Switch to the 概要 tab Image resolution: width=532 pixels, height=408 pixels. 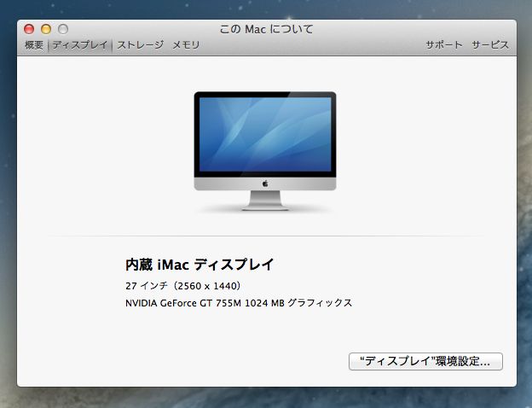pos(34,45)
